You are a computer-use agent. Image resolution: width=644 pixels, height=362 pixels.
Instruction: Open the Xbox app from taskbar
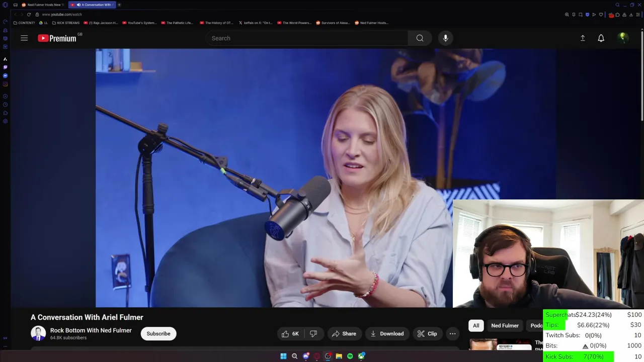pyautogui.click(x=361, y=356)
